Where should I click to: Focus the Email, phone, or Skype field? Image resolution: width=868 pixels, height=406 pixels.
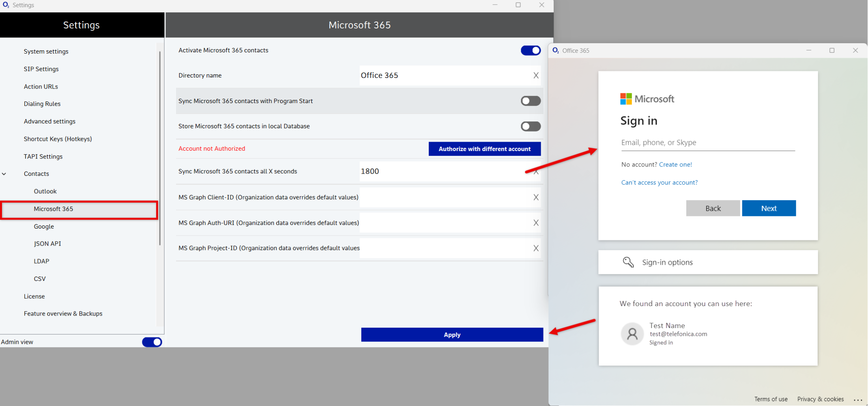708,143
